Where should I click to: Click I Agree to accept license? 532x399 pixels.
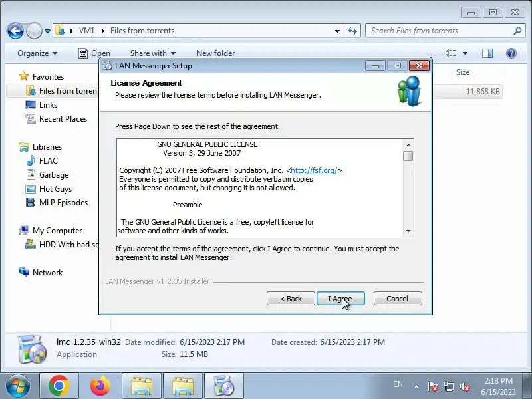pos(340,298)
